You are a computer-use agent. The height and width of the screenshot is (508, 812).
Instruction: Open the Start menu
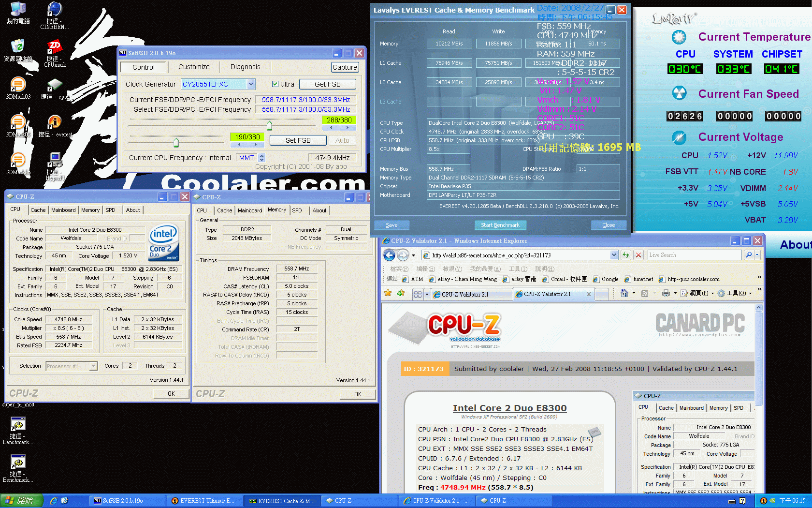pos(22,501)
